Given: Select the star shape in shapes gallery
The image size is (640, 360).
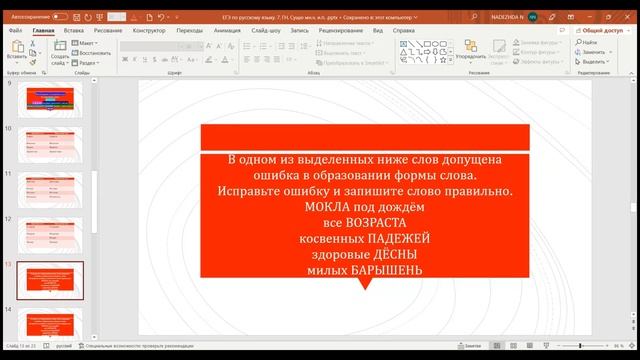Looking at the screenshot, I should 443,60.
